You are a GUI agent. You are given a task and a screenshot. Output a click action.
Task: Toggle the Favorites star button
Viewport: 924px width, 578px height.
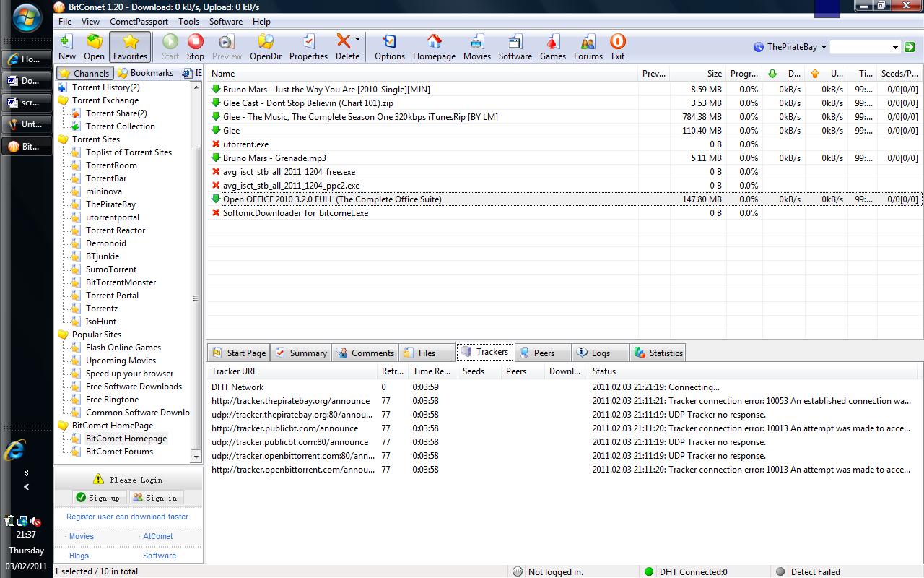[130, 47]
